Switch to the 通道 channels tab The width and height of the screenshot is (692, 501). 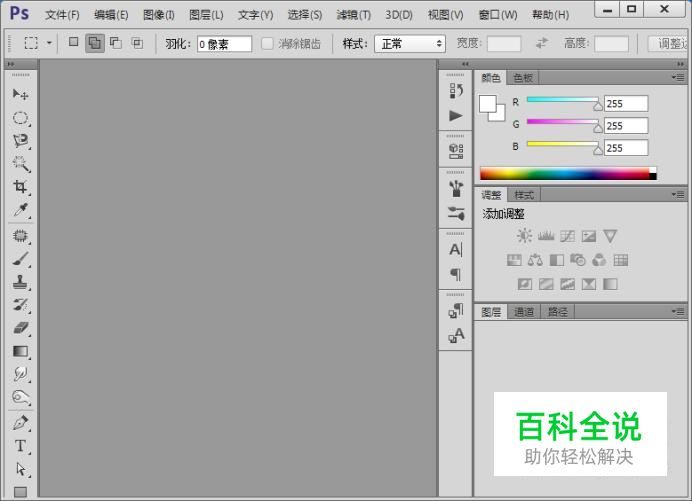coord(525,312)
